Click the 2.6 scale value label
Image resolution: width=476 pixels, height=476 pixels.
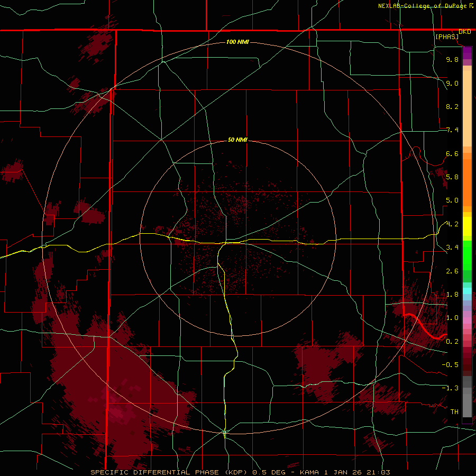[452, 271]
